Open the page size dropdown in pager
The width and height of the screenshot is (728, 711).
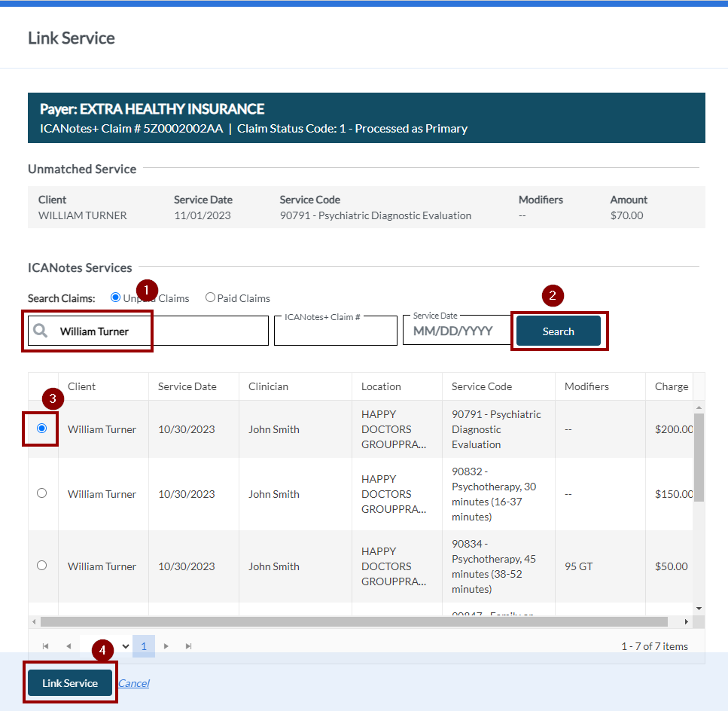click(x=124, y=646)
